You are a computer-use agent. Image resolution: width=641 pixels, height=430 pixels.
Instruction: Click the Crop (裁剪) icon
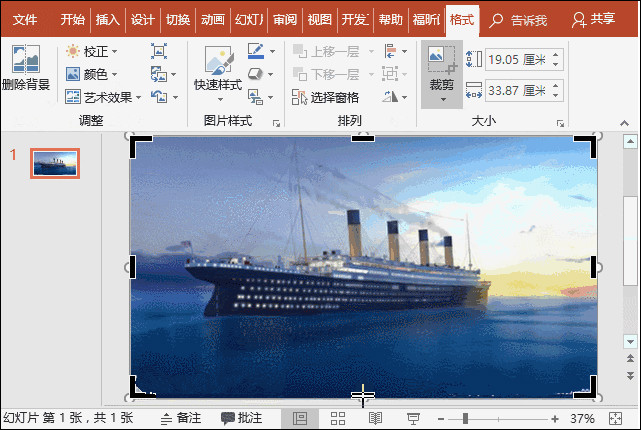[x=442, y=60]
